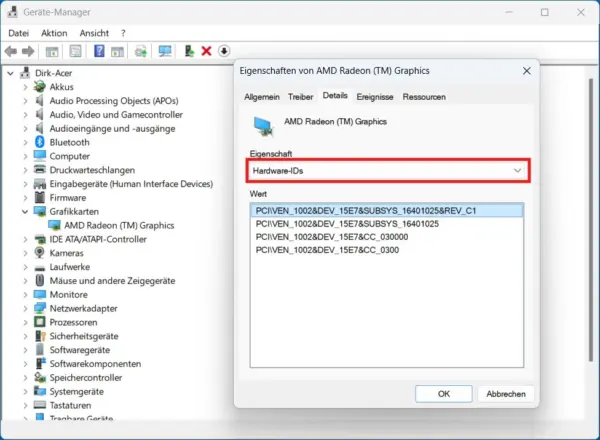The width and height of the screenshot is (600, 440).
Task: Click the Speichercontroller icon
Action: pyautogui.click(x=40, y=377)
